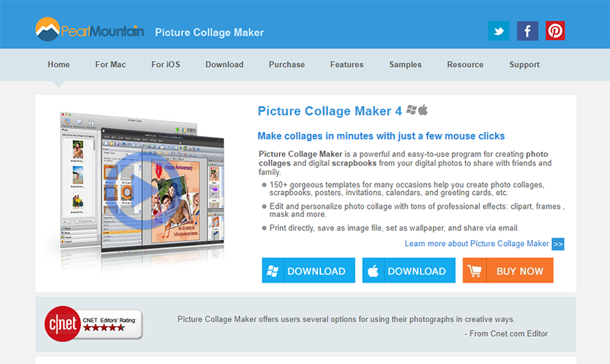Go to the Home menu item
The height and width of the screenshot is (364, 610).
pyautogui.click(x=59, y=65)
